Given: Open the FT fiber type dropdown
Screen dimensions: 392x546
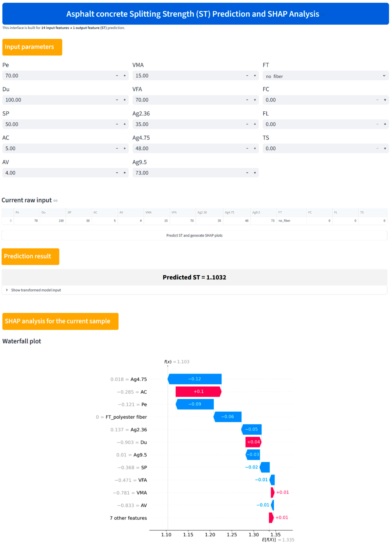Looking at the screenshot, I should (x=326, y=76).
